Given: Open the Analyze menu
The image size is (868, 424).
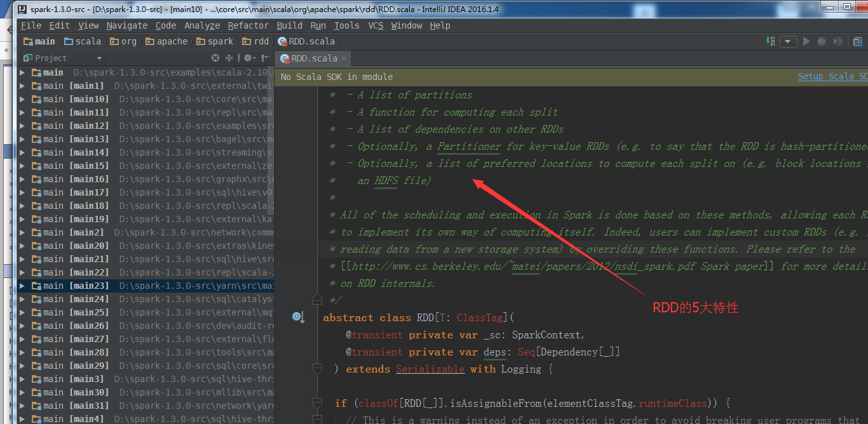Looking at the screenshot, I should click(202, 25).
